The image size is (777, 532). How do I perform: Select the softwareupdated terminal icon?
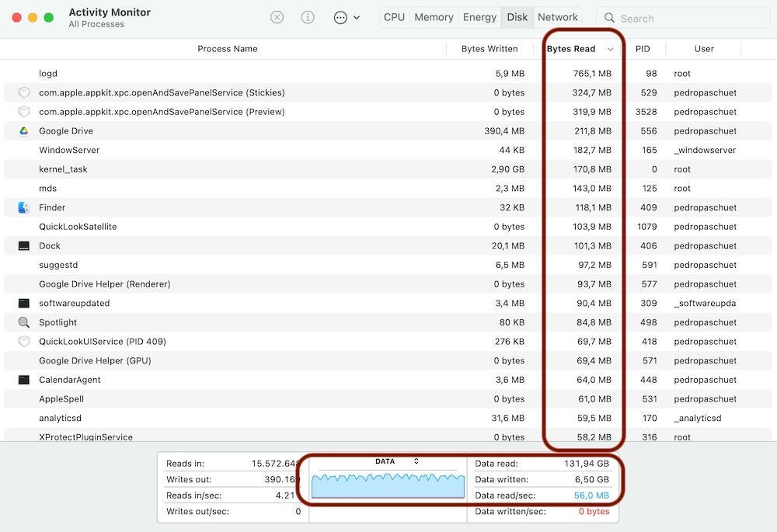tap(24, 303)
